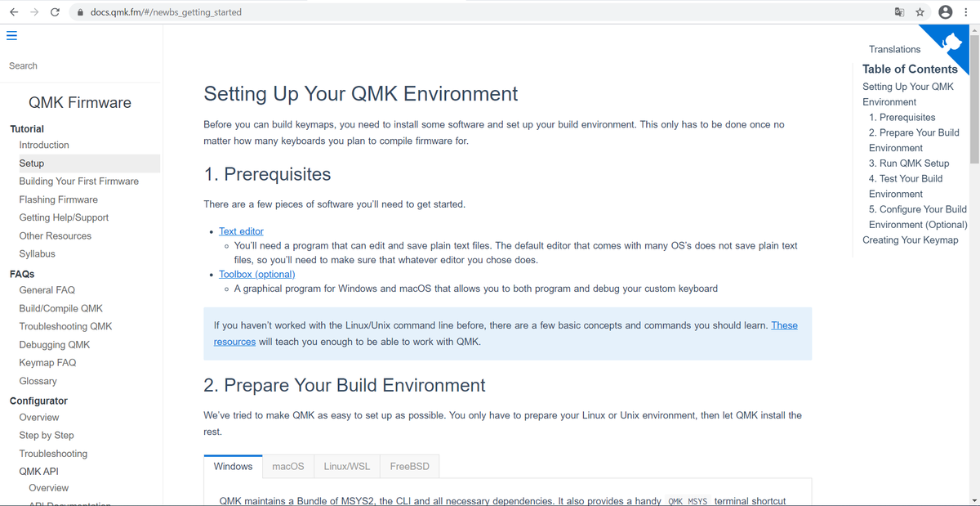Open Building Your First Firmware
The height and width of the screenshot is (506, 980).
79,181
